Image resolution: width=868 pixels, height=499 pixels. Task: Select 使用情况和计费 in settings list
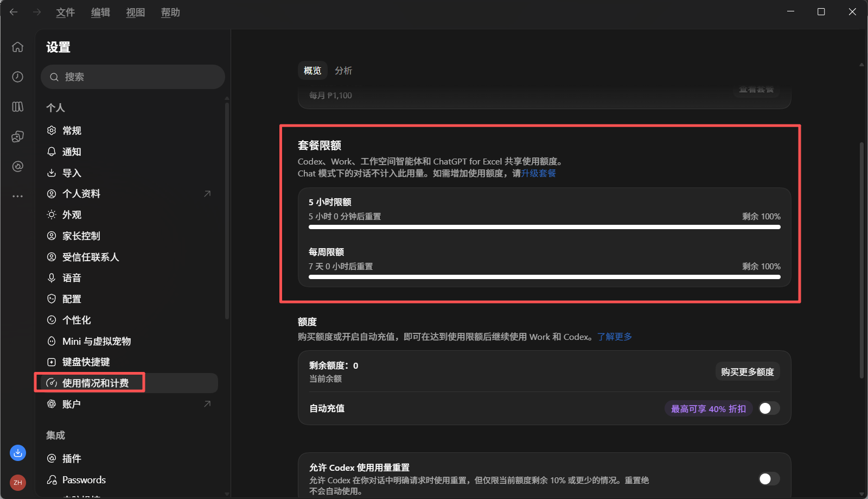(129, 383)
